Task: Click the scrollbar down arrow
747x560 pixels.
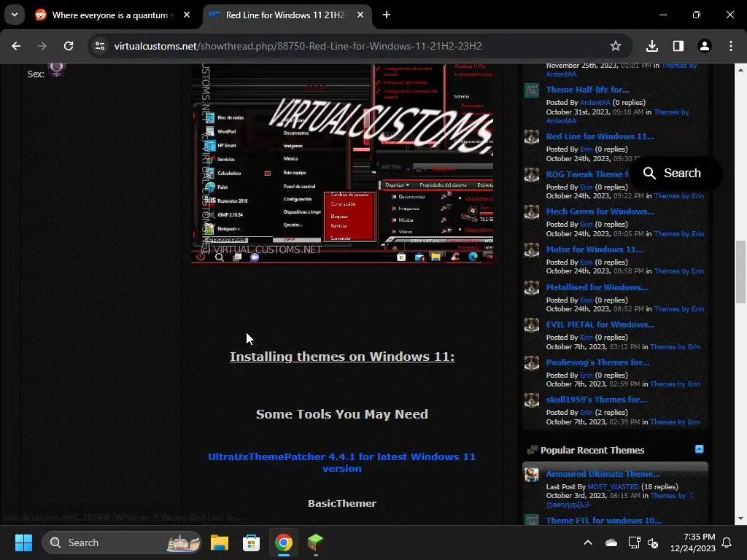Action: coord(740,518)
